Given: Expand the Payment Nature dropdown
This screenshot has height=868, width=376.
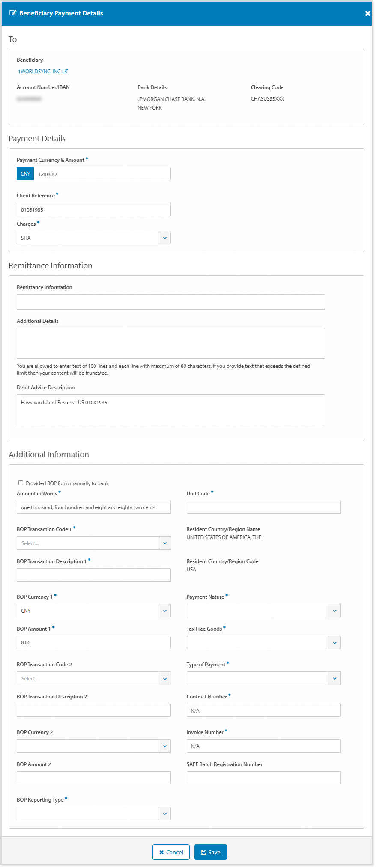Looking at the screenshot, I should click(x=334, y=610).
